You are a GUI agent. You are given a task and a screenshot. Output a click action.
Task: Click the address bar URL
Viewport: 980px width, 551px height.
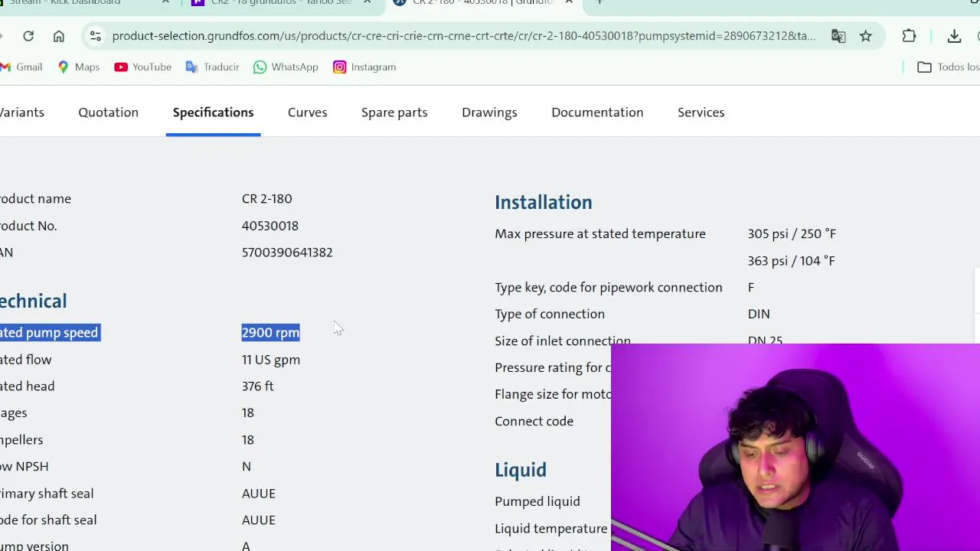point(464,36)
